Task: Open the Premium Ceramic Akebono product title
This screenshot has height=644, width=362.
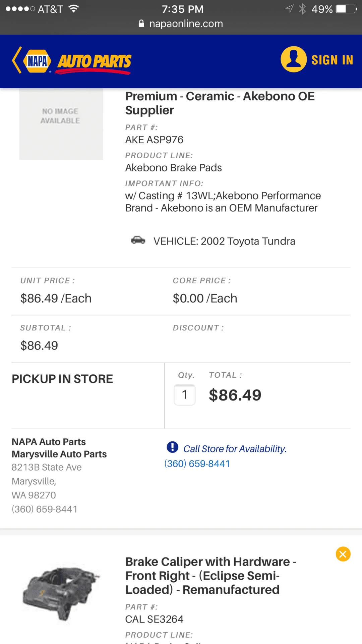Action: [220, 103]
